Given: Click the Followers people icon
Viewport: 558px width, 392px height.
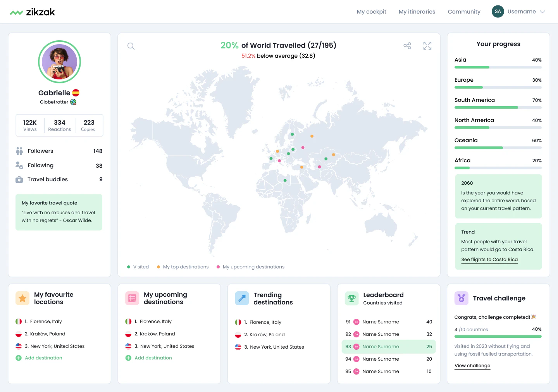Looking at the screenshot, I should 19,151.
